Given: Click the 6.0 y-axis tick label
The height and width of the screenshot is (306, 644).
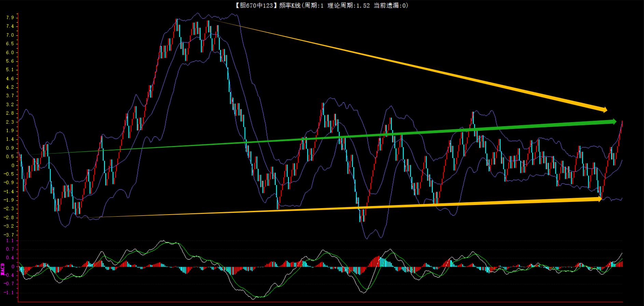Looking at the screenshot, I should pyautogui.click(x=10, y=52).
